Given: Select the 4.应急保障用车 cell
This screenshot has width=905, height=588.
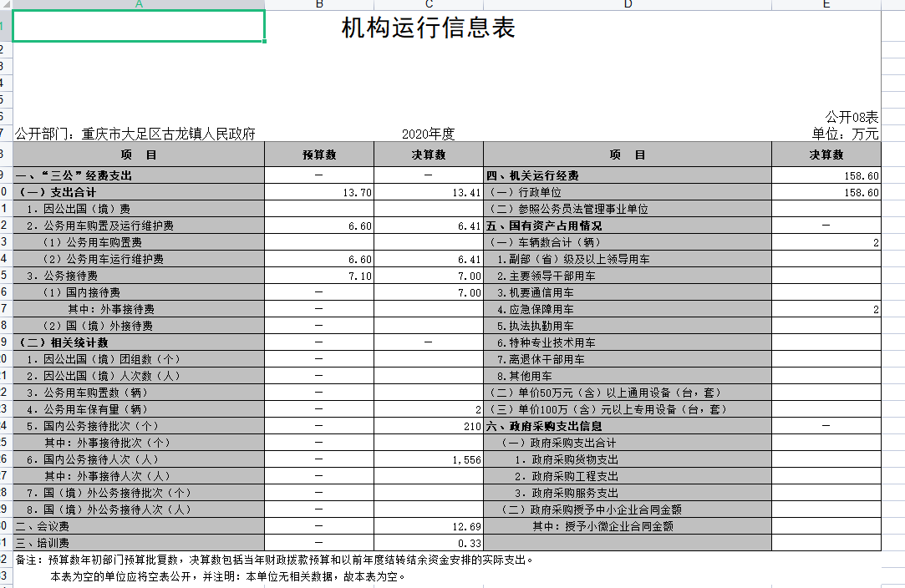Looking at the screenshot, I should (628, 309).
